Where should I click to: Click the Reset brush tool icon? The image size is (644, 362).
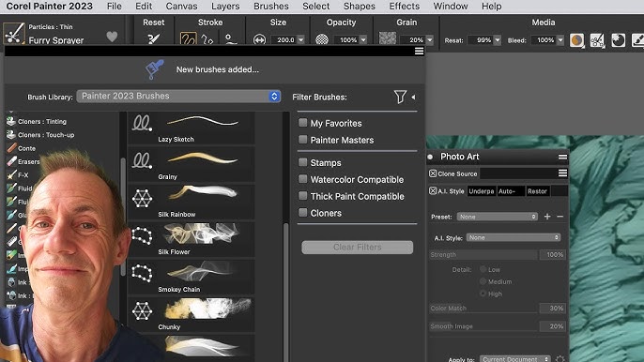coord(153,39)
